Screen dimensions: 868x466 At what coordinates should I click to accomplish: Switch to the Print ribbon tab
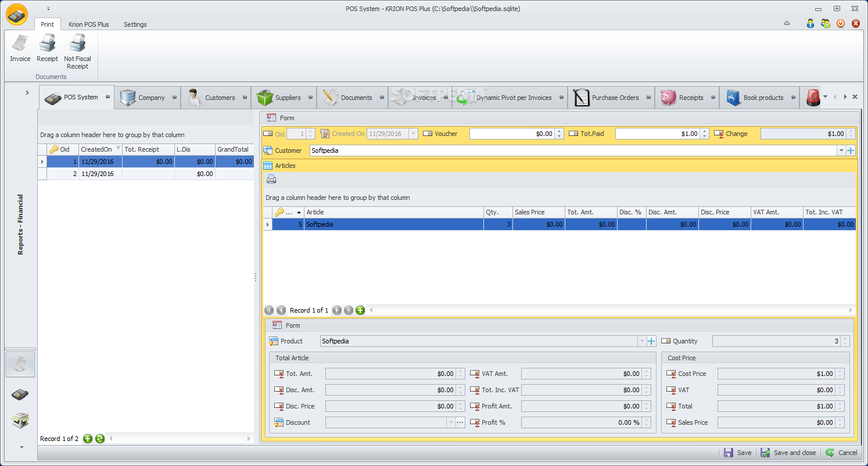(48, 24)
